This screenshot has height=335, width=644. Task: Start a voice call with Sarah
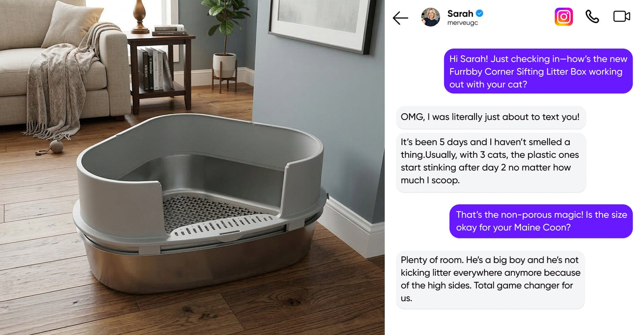coord(592,17)
